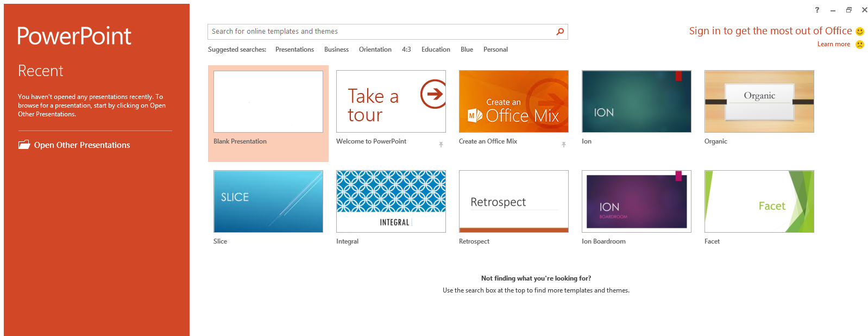This screenshot has height=336, width=868.
Task: Click the Ion Boardroom label under theme
Action: pos(603,241)
